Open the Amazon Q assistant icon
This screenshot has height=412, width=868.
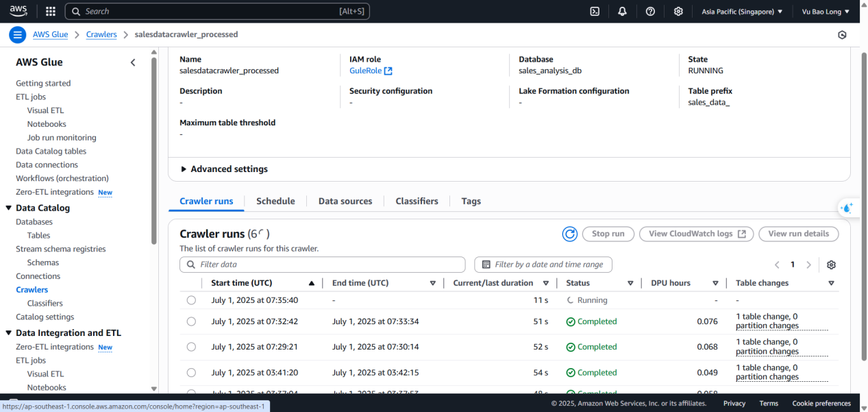point(847,208)
